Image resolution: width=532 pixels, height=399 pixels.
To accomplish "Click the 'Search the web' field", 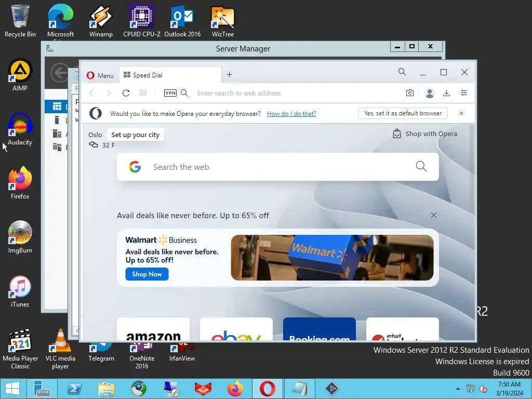I will (277, 167).
